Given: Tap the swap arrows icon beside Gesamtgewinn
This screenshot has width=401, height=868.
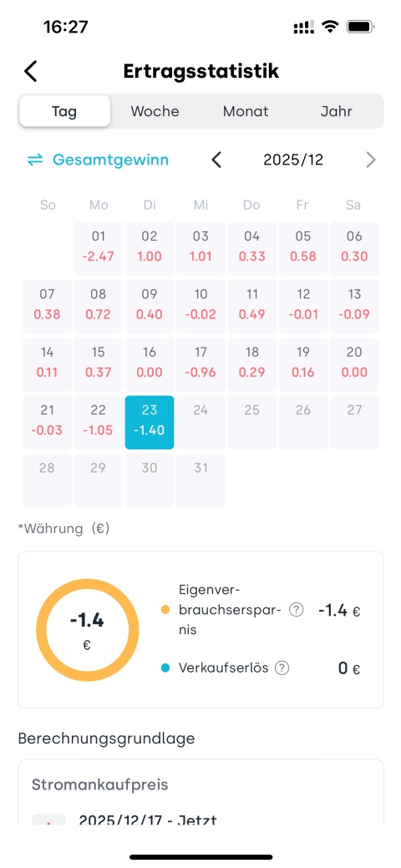Looking at the screenshot, I should (35, 160).
